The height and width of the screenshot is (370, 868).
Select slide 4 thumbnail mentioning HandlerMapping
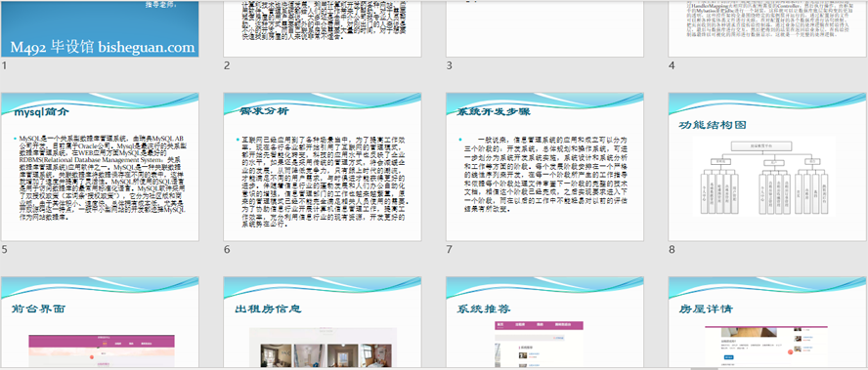coord(767,28)
